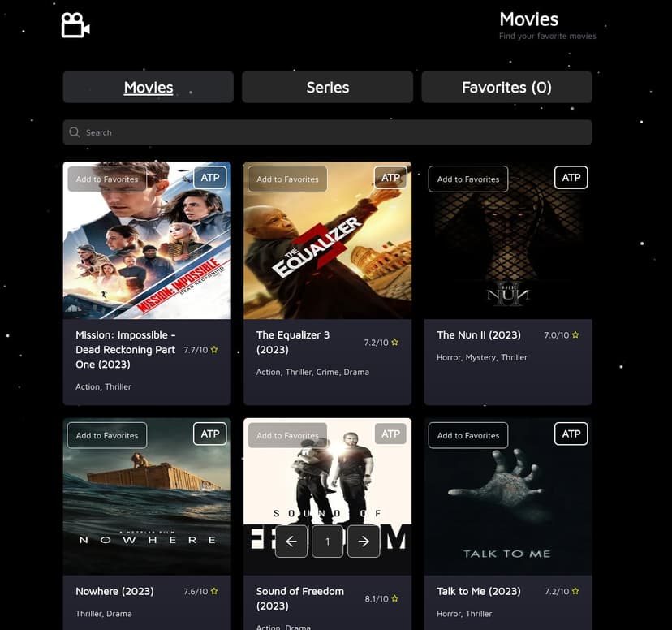Screen dimensions: 672x630
Task: Click the right arrow pagination icon
Action: (363, 541)
